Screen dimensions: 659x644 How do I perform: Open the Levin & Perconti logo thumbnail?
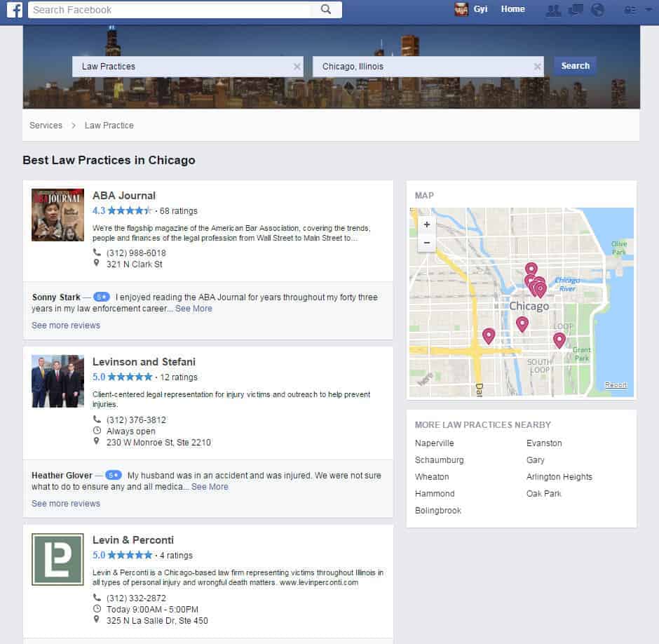pyautogui.click(x=57, y=559)
